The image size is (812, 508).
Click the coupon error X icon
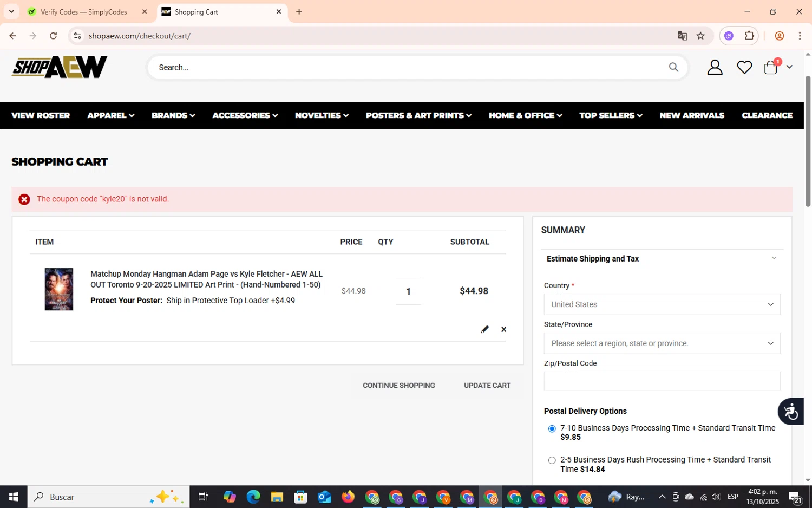point(24,199)
